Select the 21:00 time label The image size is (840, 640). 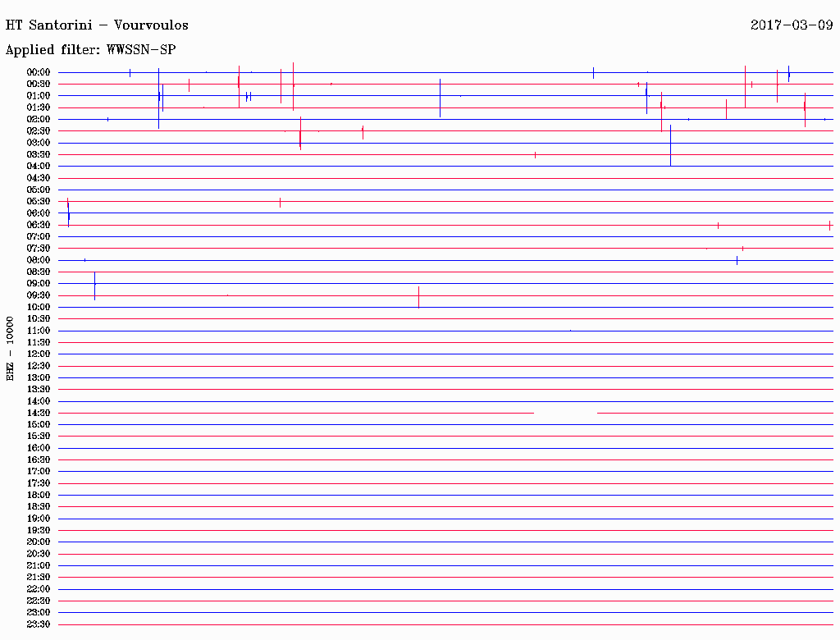[39, 565]
